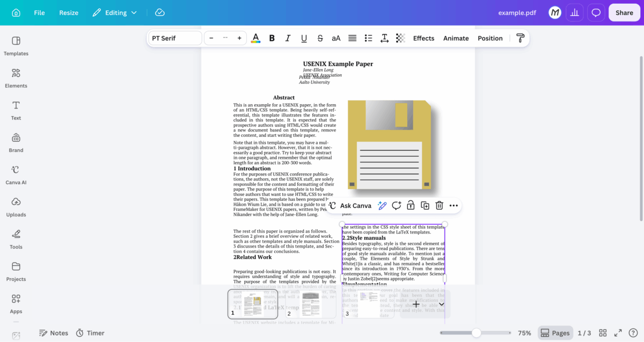Open line spacing options
The image size is (644, 342).
(x=385, y=38)
